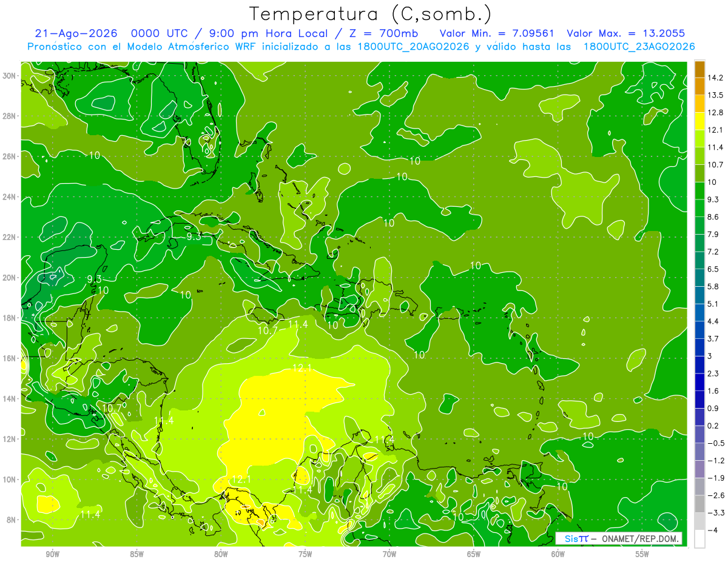Click the 13.5 color scale label
The width and height of the screenshot is (728, 562).
click(715, 95)
